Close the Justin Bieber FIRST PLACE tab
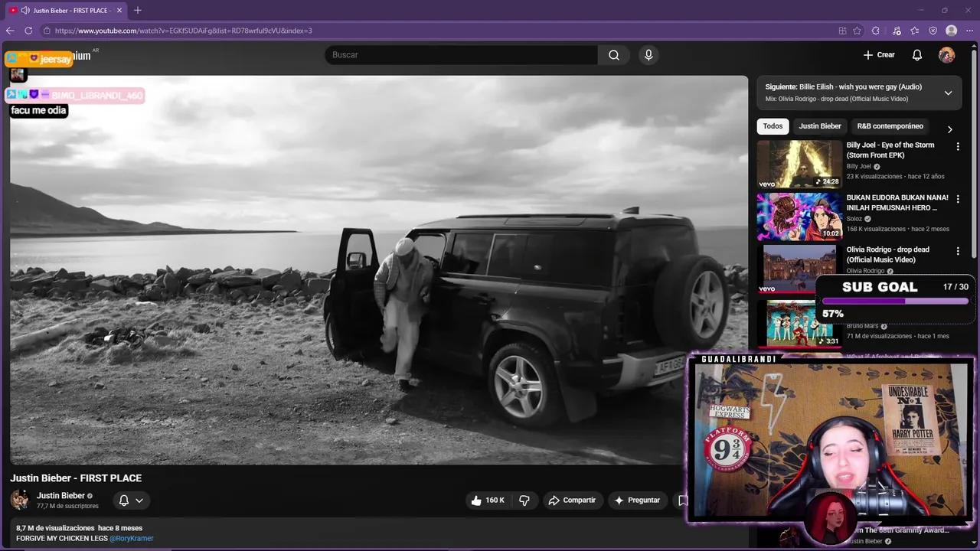The width and height of the screenshot is (980, 551). [119, 10]
